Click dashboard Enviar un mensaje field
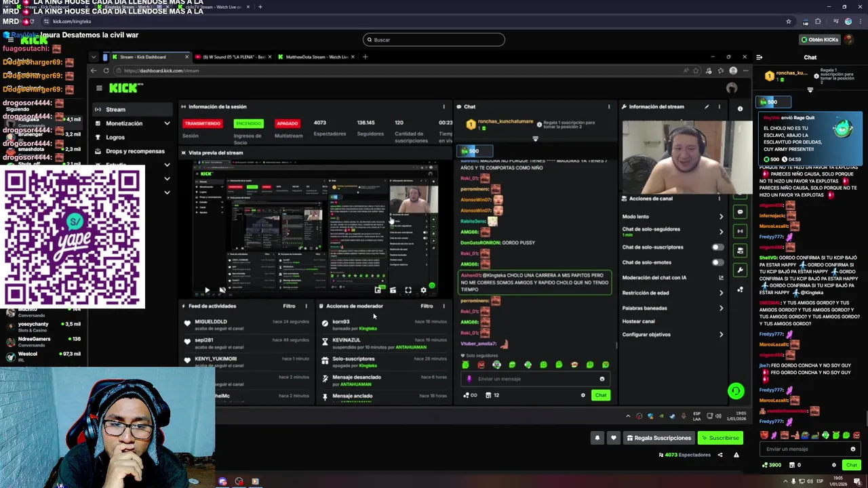Image resolution: width=868 pixels, height=488 pixels. [534, 379]
